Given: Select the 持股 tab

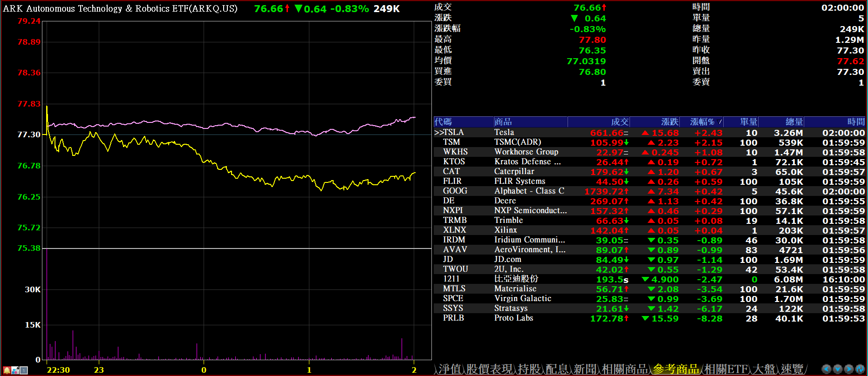Looking at the screenshot, I should pos(529,369).
